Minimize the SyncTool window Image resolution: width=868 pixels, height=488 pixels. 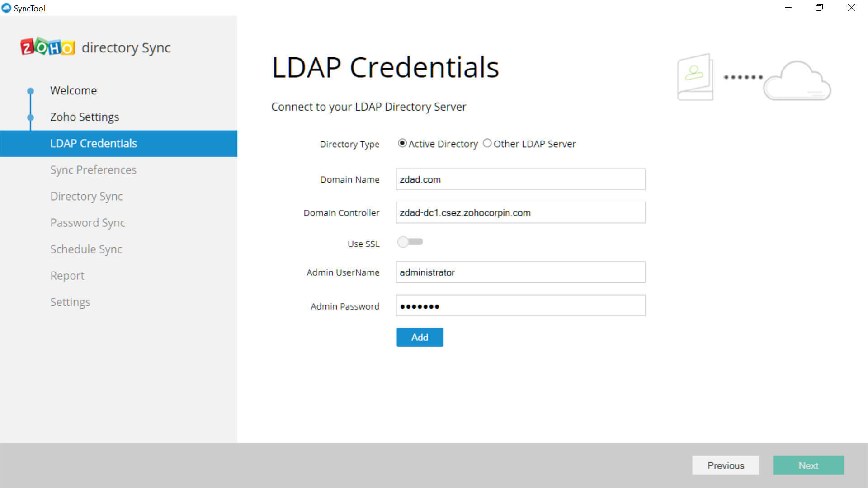point(788,8)
